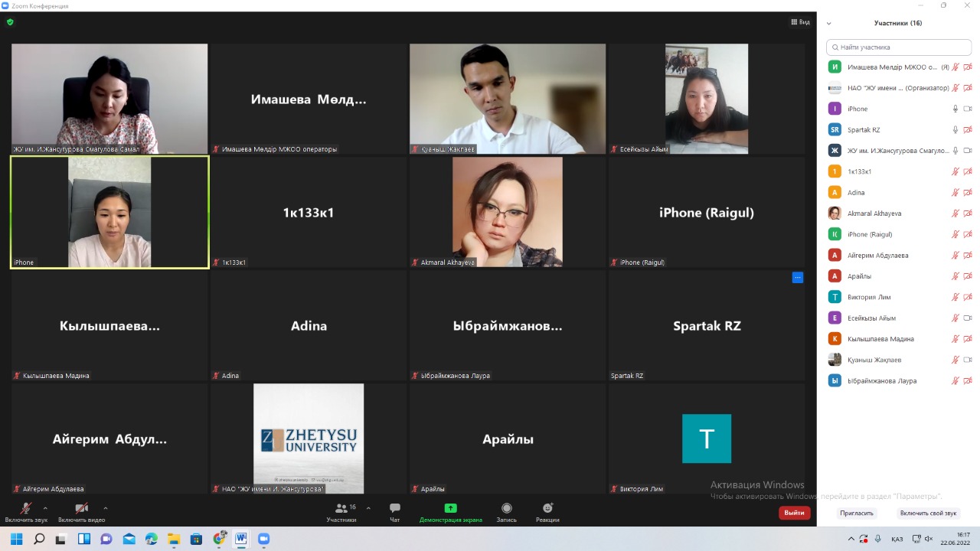Click the three-dots menu on Spartak RZ tile
Screen dimensions: 980x551
(797, 278)
